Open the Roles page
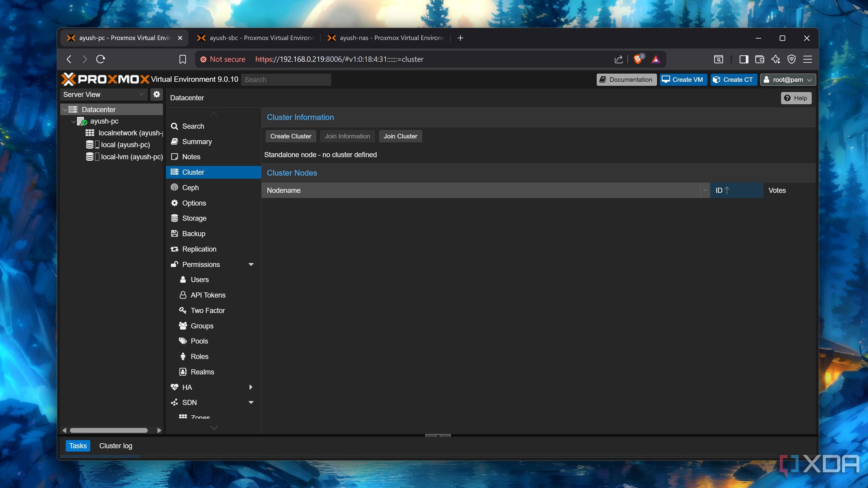868x488 pixels. coord(213,357)
